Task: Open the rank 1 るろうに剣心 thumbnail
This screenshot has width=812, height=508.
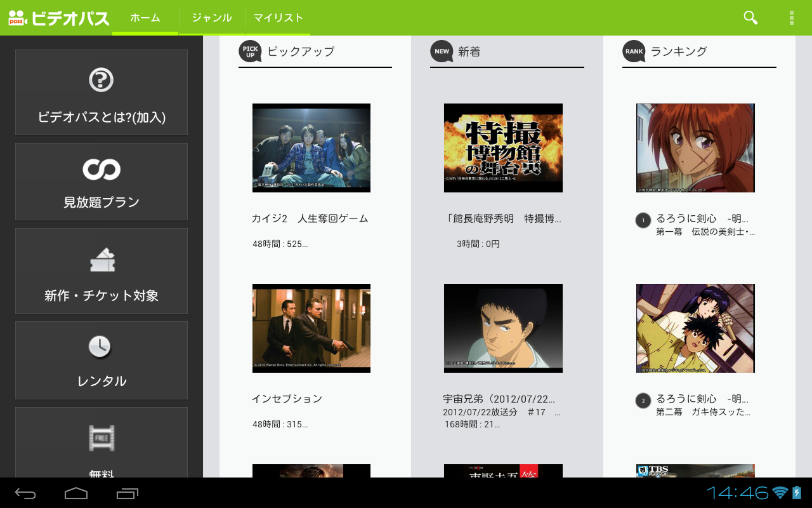Action: pyautogui.click(x=695, y=148)
